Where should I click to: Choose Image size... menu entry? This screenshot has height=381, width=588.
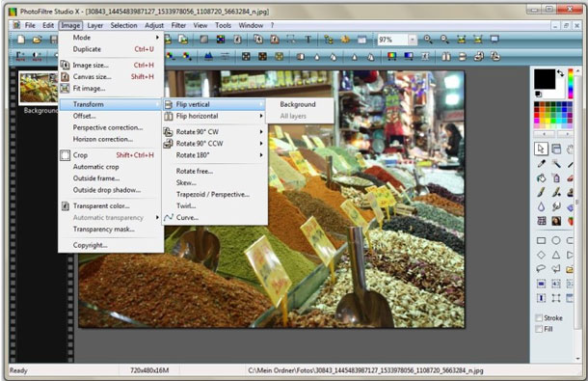tap(112, 65)
